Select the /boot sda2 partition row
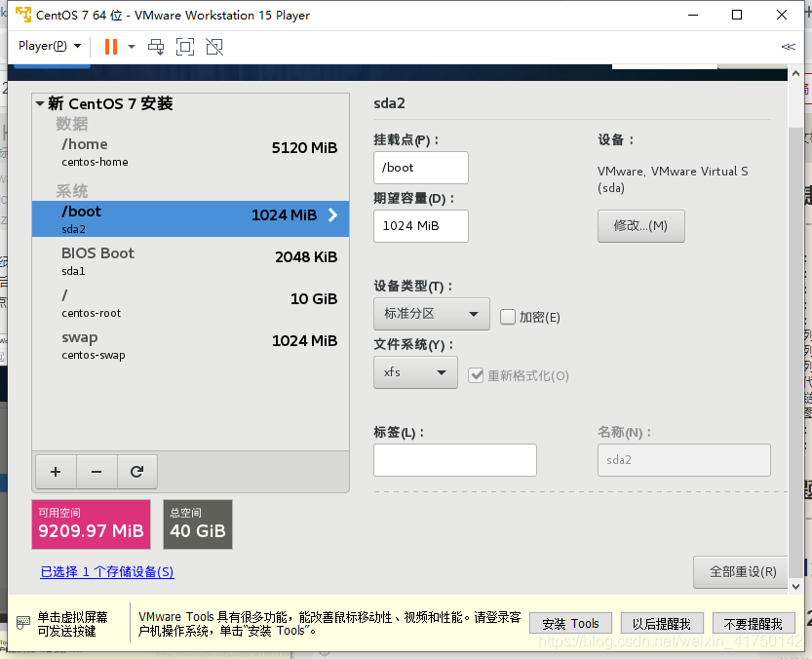The image size is (812, 659). click(191, 218)
